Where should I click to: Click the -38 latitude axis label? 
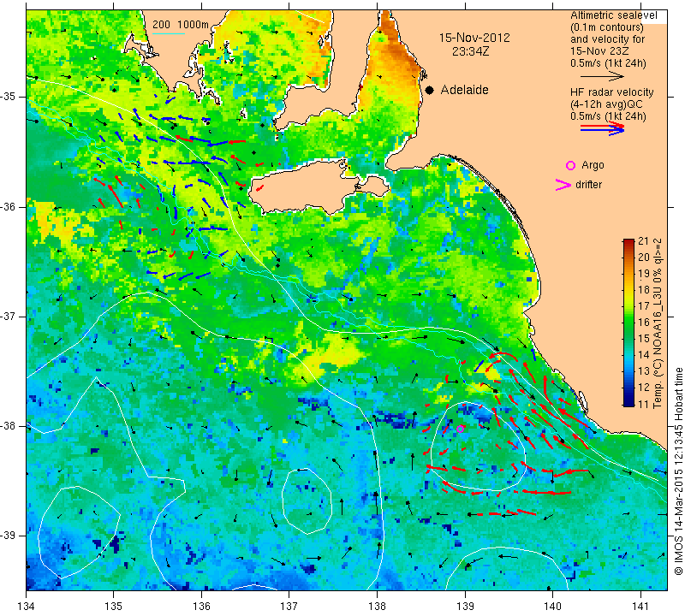coord(9,426)
